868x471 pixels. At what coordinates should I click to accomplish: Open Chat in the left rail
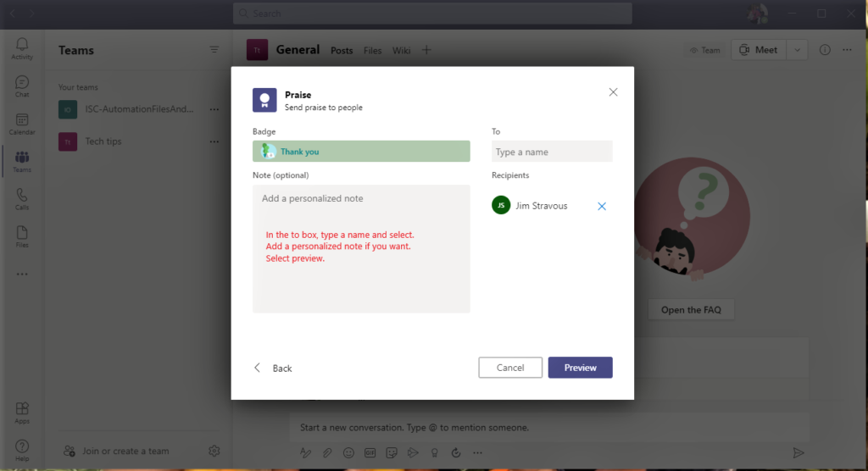click(22, 86)
